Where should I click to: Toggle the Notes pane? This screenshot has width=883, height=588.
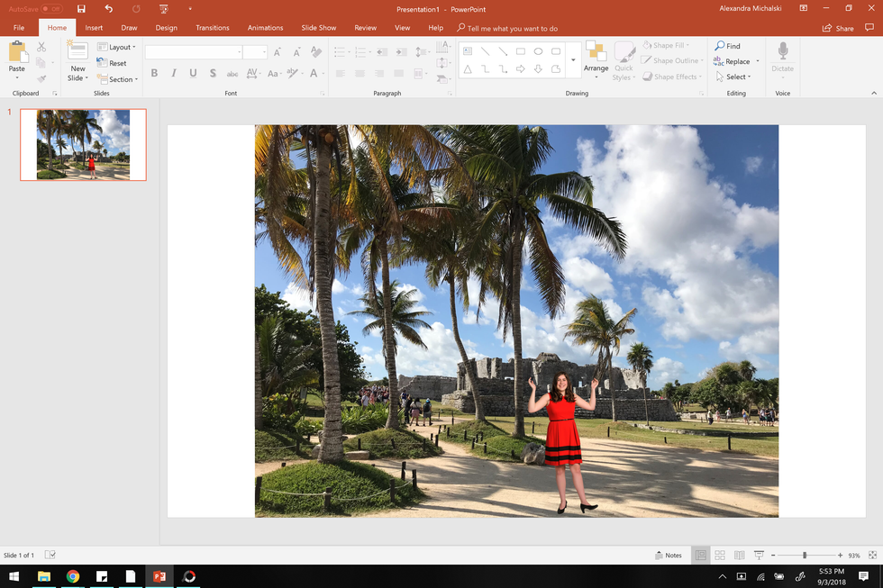click(x=668, y=555)
